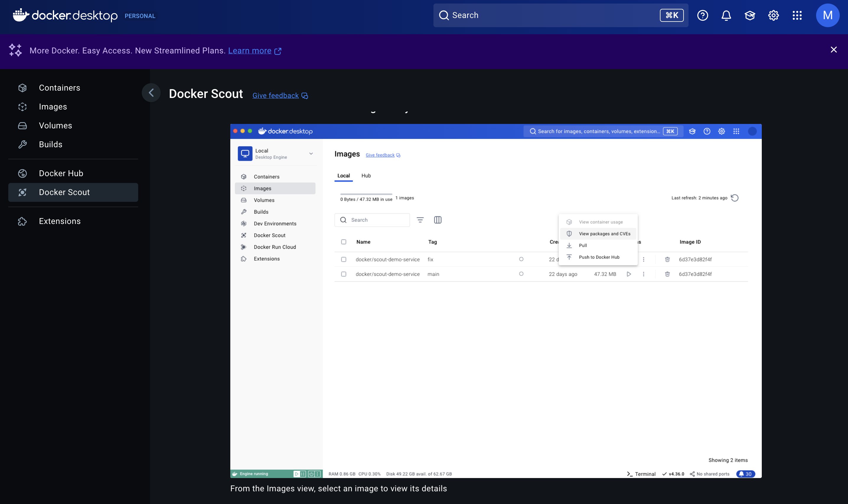Viewport: 848px width, 504px height.
Task: Open notifications bell icon
Action: (x=726, y=15)
